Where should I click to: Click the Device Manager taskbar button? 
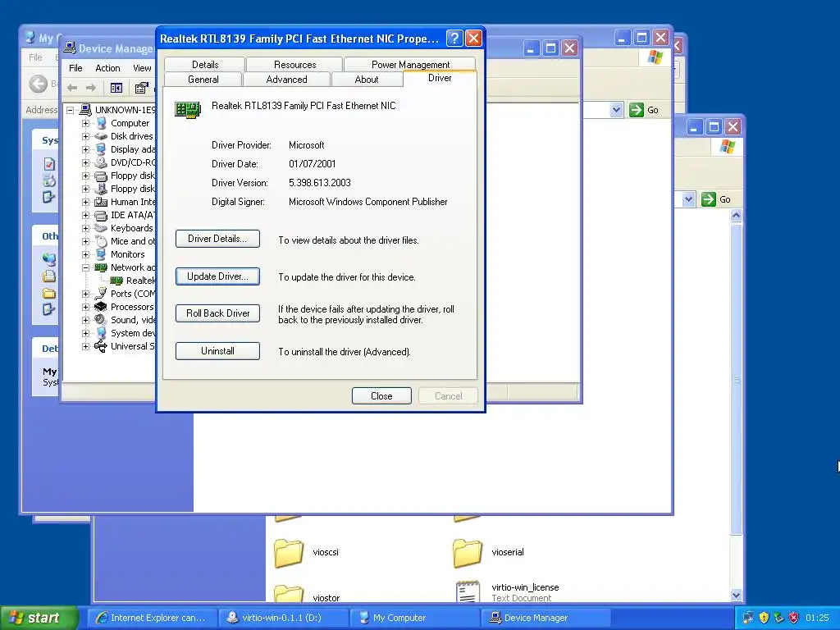(546, 618)
